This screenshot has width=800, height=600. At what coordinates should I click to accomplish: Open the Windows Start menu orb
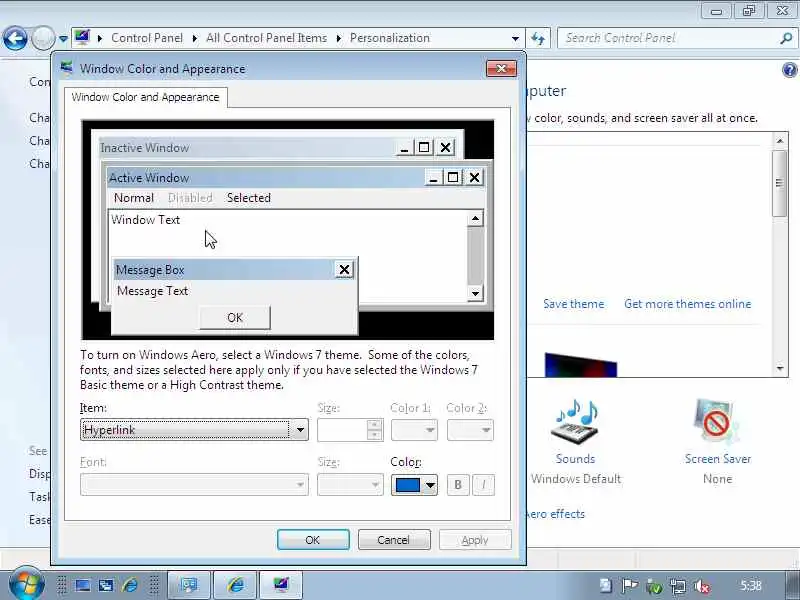[26, 585]
